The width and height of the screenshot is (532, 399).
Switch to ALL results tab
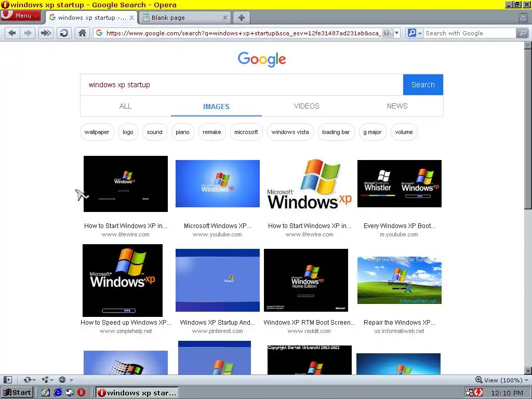[x=125, y=106]
